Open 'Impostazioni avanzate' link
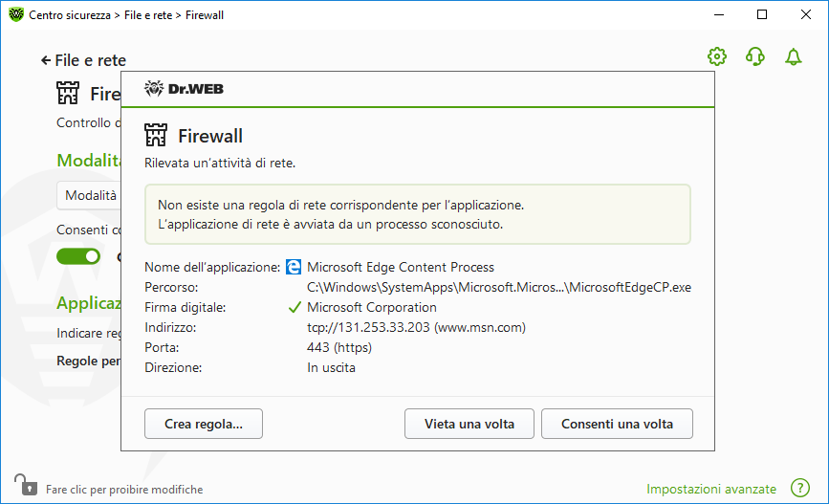829x504 pixels. tap(711, 489)
